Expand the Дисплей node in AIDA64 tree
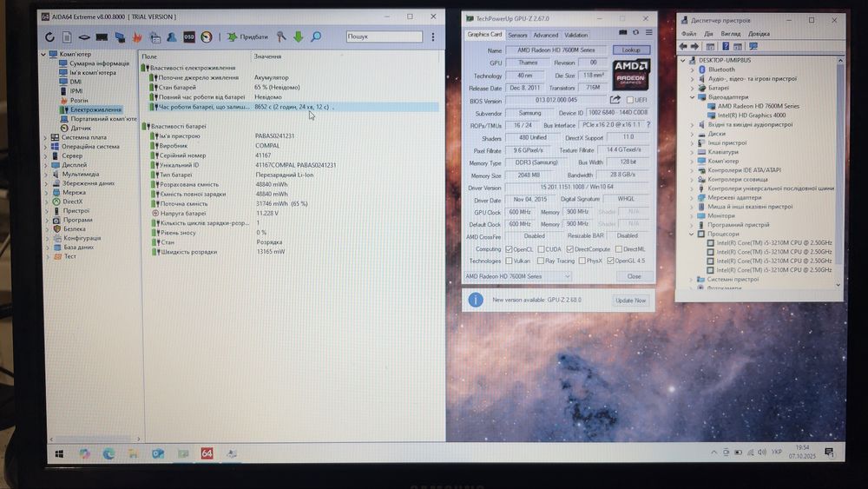The height and width of the screenshot is (489, 868). click(x=46, y=165)
